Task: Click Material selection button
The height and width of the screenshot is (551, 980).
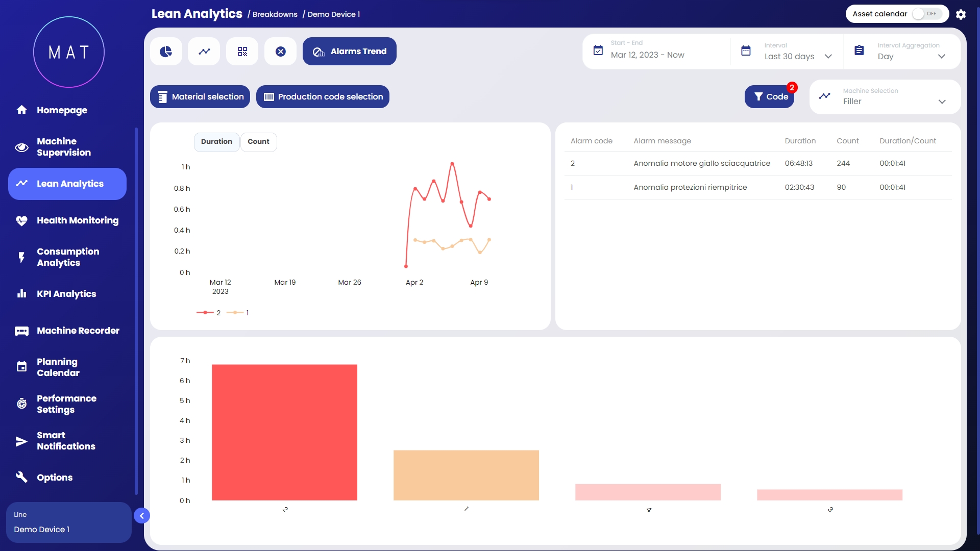Action: (x=200, y=97)
